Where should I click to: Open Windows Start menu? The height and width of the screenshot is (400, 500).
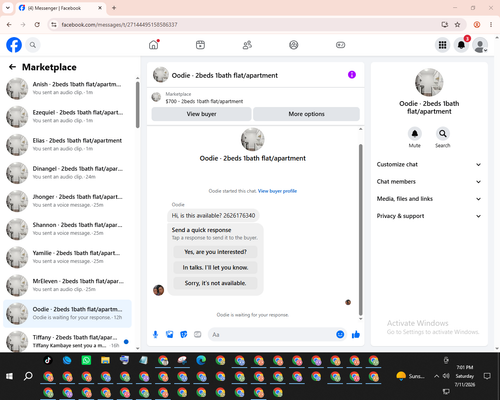(x=9, y=376)
